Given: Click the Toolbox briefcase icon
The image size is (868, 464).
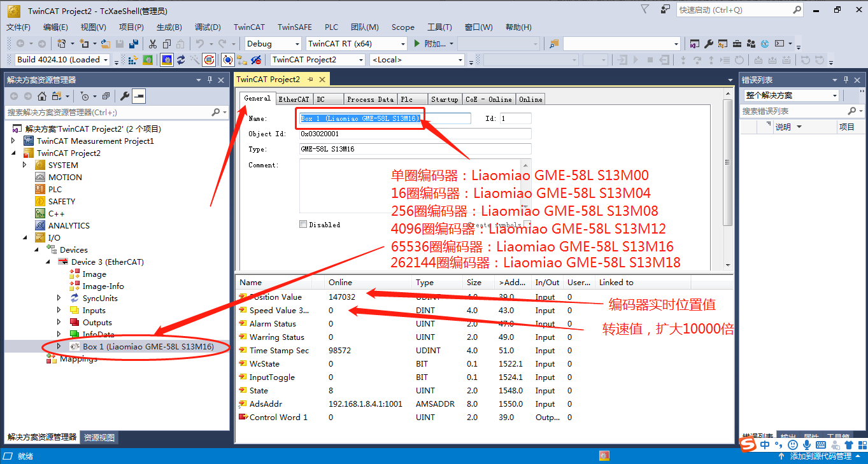Looking at the screenshot, I should [x=736, y=44].
